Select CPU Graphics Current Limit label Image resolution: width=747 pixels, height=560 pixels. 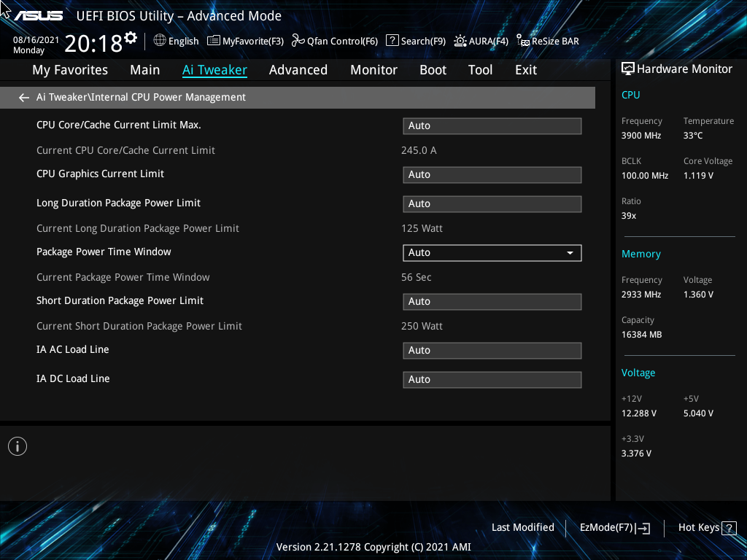pyautogui.click(x=100, y=174)
